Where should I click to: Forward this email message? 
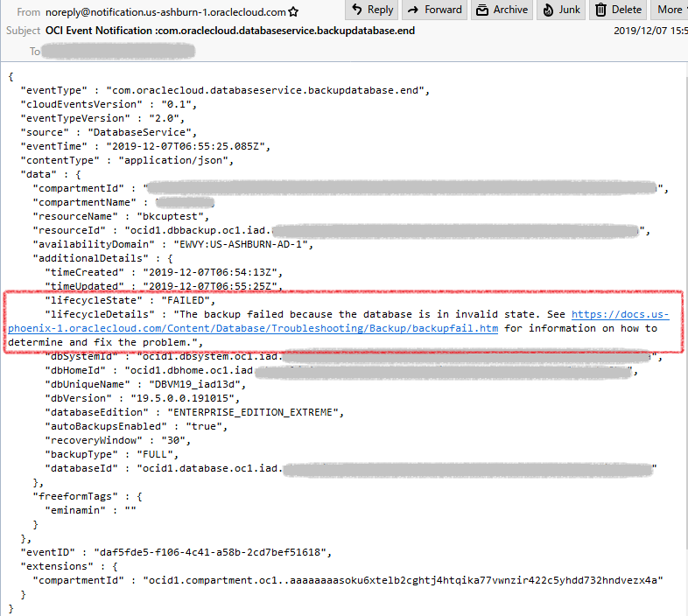(x=434, y=10)
